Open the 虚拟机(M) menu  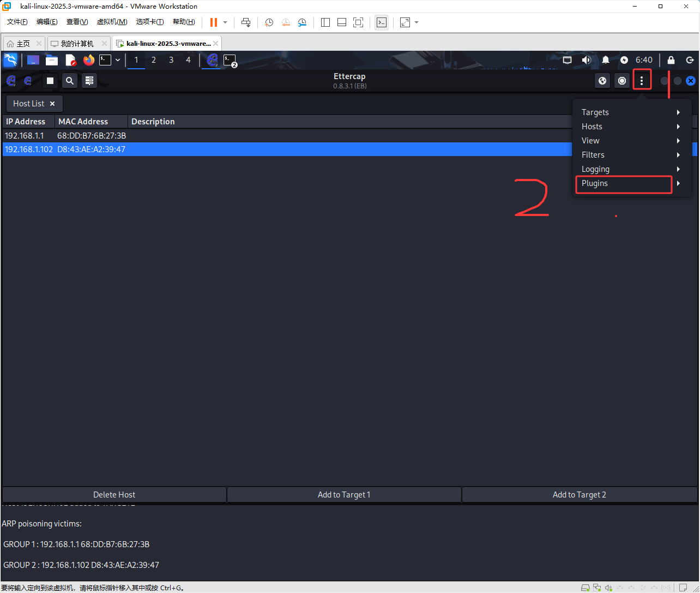tap(112, 22)
